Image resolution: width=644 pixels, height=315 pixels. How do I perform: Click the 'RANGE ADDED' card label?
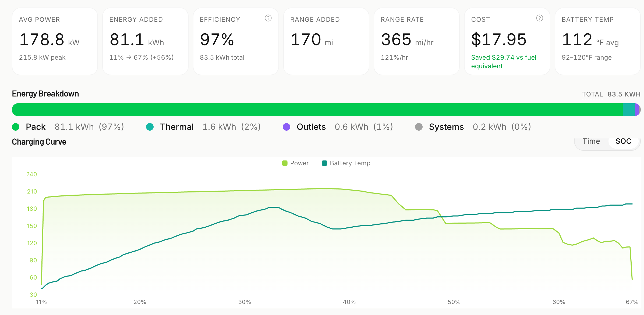click(315, 20)
